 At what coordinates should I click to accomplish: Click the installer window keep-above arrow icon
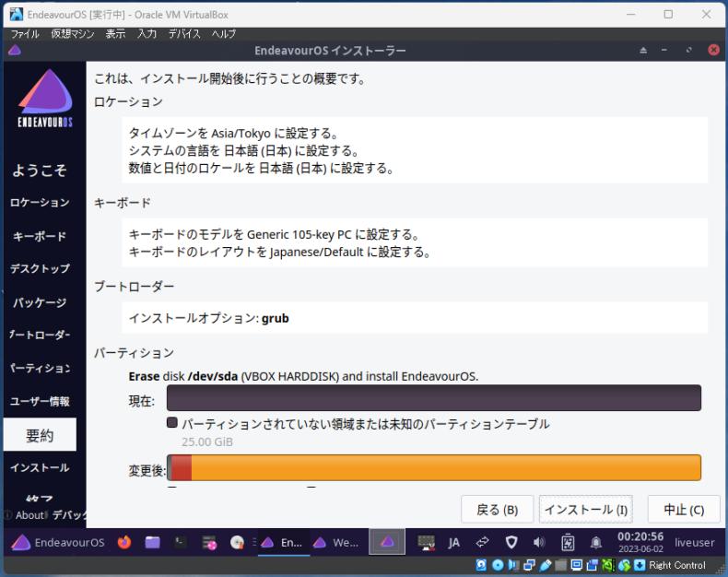pyautogui.click(x=643, y=50)
